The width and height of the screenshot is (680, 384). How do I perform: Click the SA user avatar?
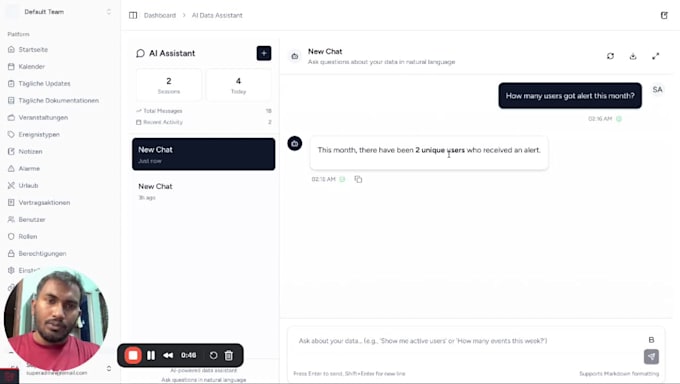657,89
